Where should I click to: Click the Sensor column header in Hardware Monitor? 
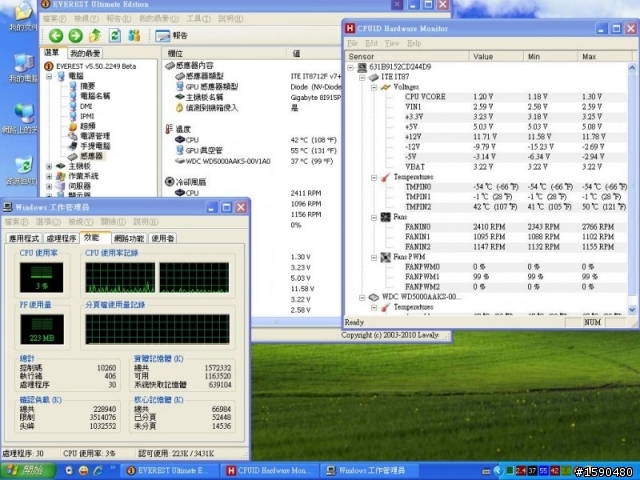407,56
